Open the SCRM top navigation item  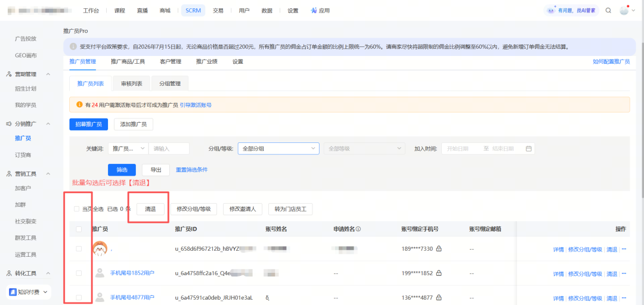(x=193, y=11)
